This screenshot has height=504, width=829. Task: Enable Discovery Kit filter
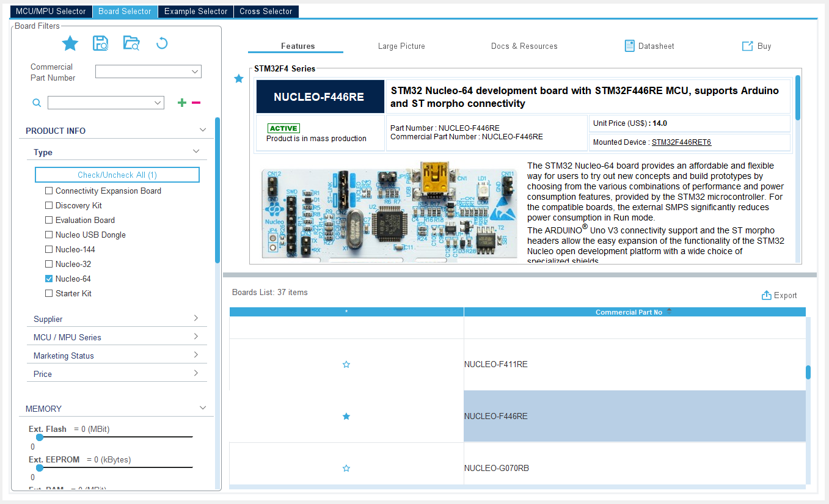coord(49,205)
